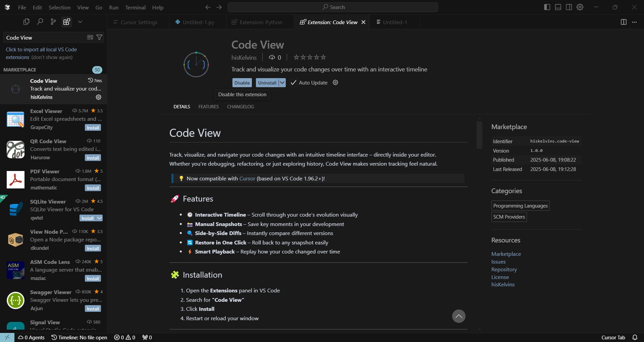The width and height of the screenshot is (644, 342).
Task: Disable the Code View extension
Action: (242, 82)
